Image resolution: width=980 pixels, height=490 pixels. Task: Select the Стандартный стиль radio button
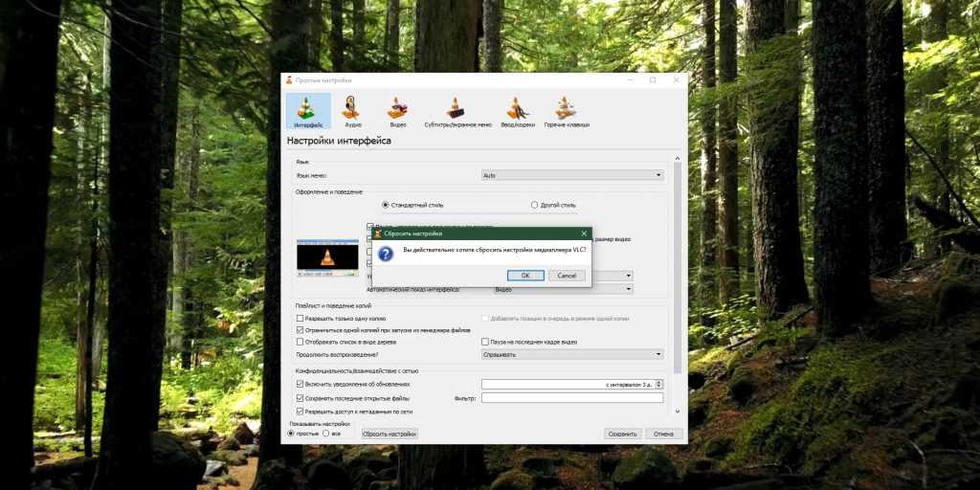pos(386,205)
